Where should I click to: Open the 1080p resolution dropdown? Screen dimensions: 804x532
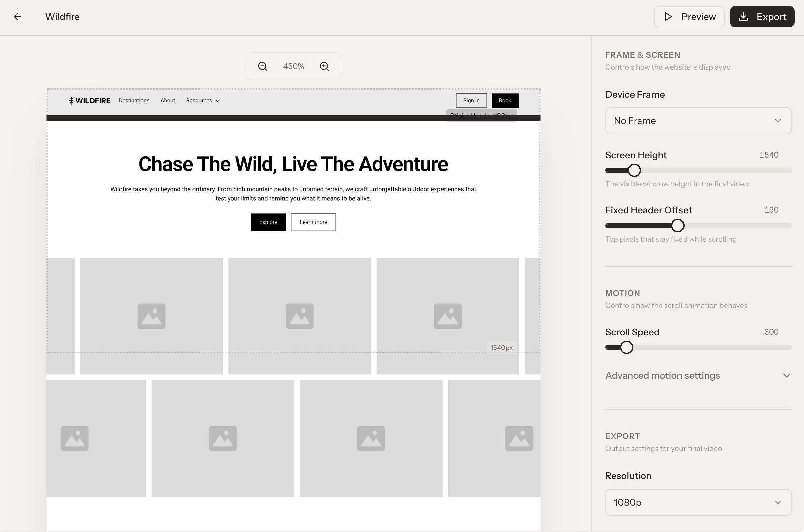tap(698, 502)
